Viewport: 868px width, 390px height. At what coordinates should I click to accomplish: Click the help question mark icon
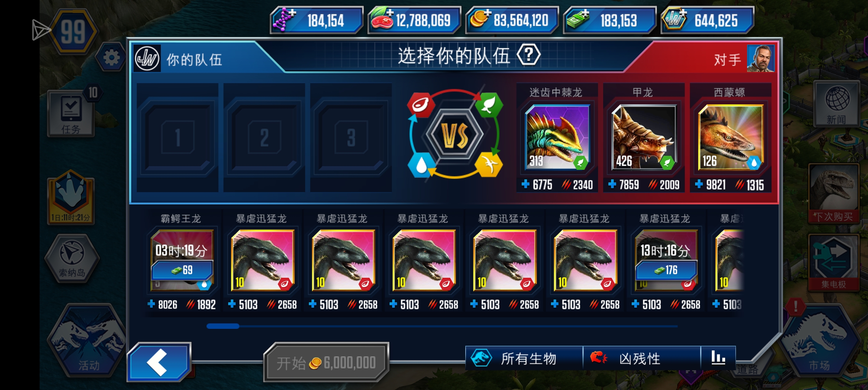tap(528, 55)
